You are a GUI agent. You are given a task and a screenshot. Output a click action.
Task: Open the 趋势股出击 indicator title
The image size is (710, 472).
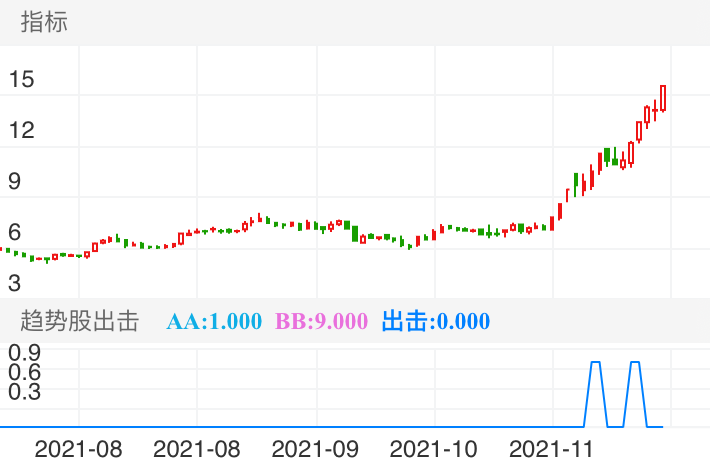[80, 321]
